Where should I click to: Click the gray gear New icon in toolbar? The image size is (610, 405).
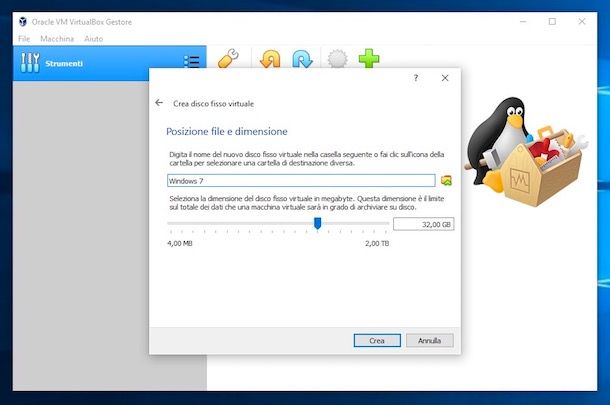[x=337, y=59]
